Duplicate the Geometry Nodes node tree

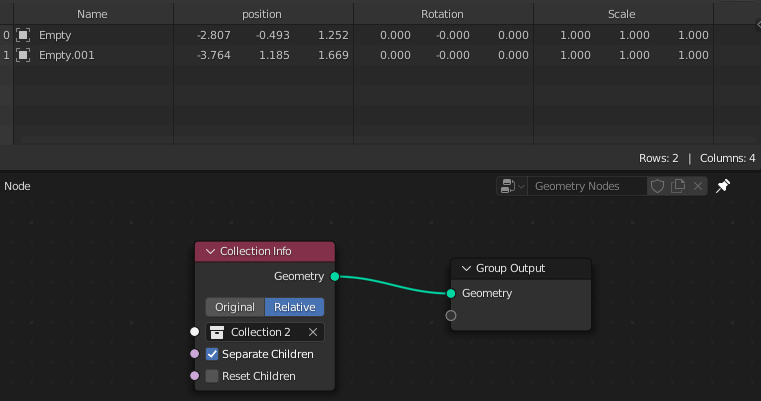click(678, 186)
